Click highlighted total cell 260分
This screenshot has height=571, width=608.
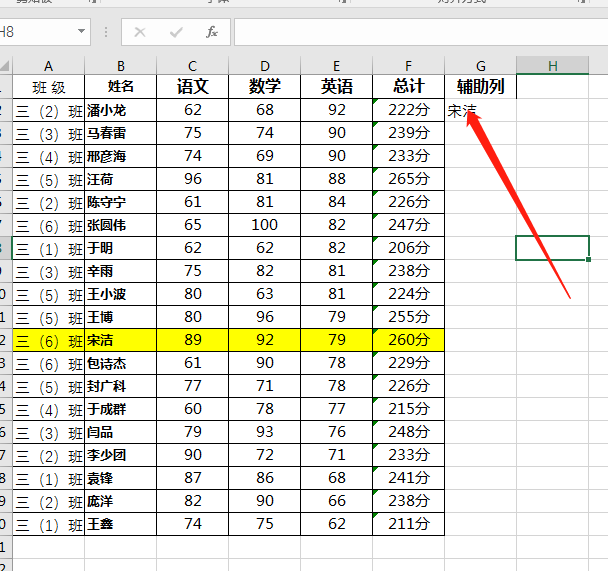point(408,340)
